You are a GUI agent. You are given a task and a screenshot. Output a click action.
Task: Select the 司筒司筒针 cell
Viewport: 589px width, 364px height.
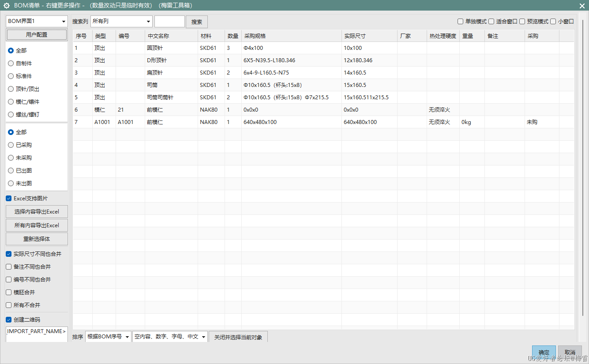coord(171,98)
